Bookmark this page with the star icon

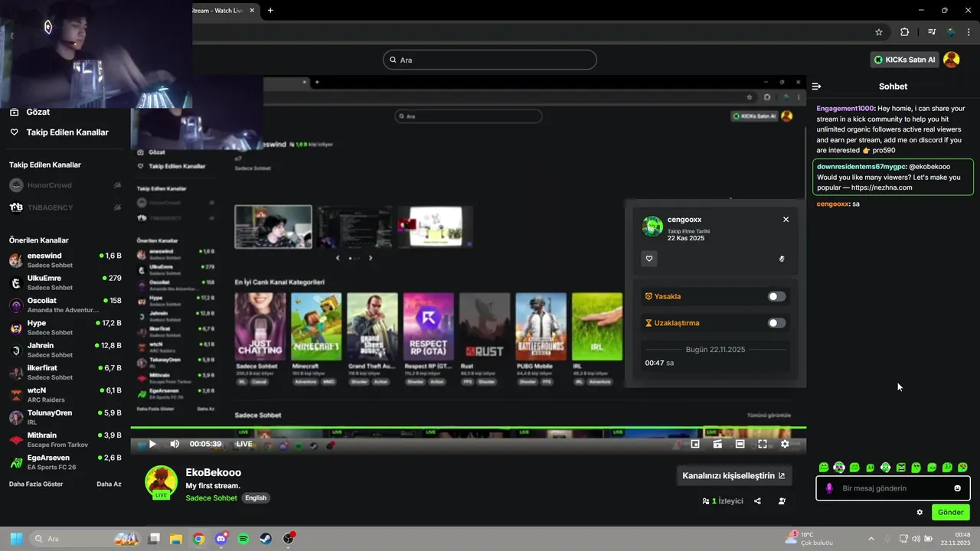tap(879, 32)
